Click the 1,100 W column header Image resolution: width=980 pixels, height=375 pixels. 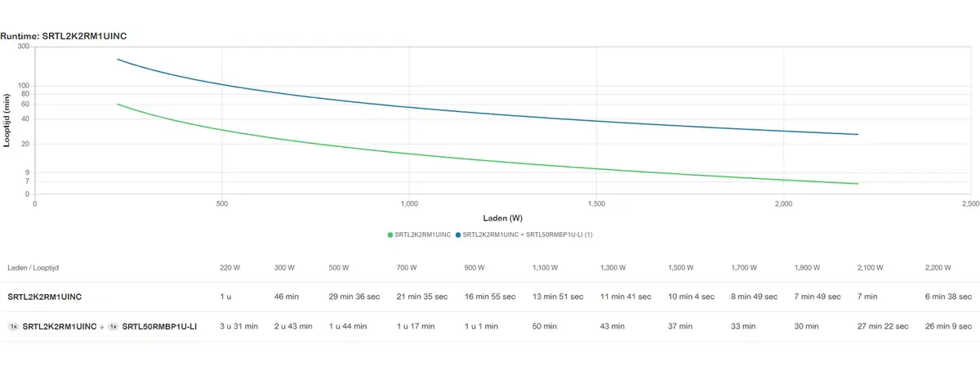click(x=545, y=268)
